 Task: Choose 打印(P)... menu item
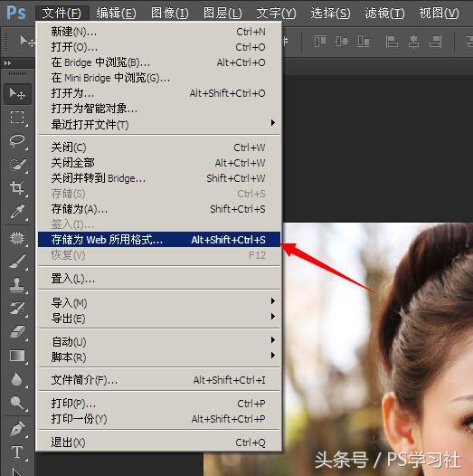[159, 404]
